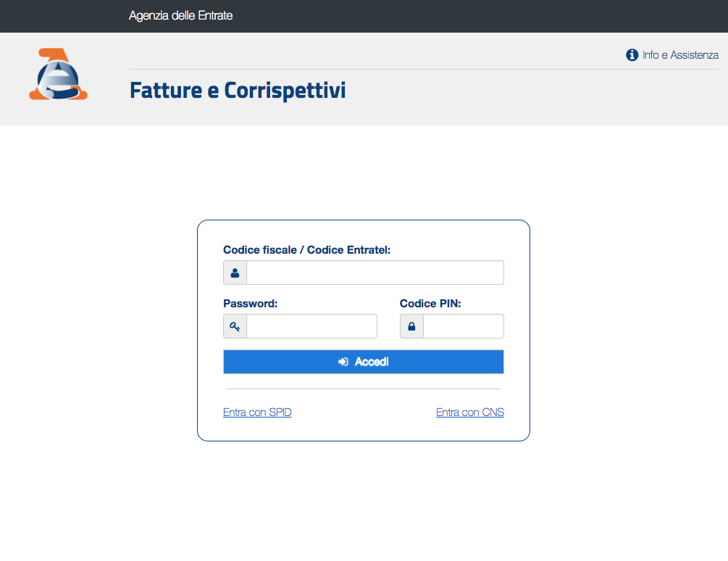Viewport: 728px width, 561px height.
Task: Open the Entra con SPID link
Action: tap(257, 412)
